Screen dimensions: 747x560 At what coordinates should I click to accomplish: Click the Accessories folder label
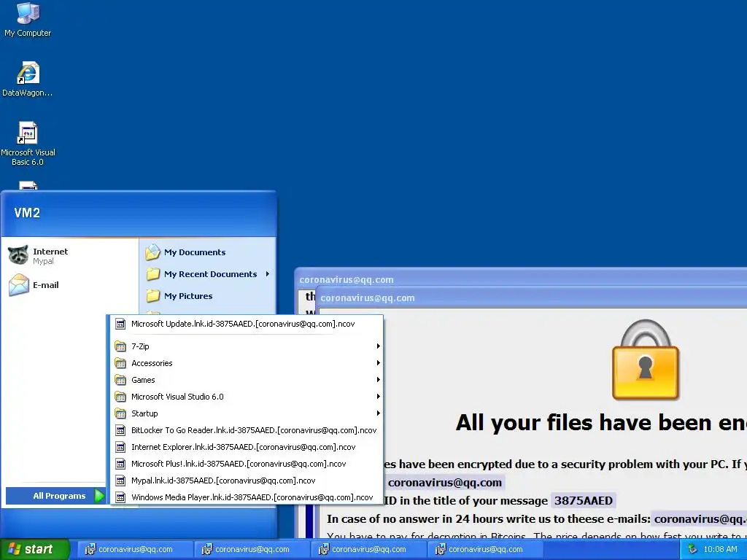(152, 363)
